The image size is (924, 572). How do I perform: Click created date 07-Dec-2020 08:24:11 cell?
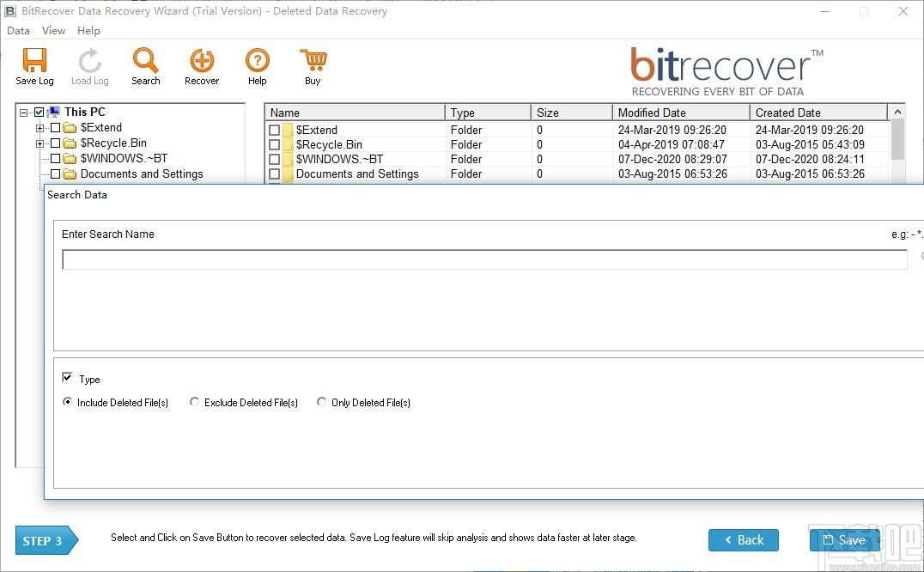pyautogui.click(x=810, y=160)
